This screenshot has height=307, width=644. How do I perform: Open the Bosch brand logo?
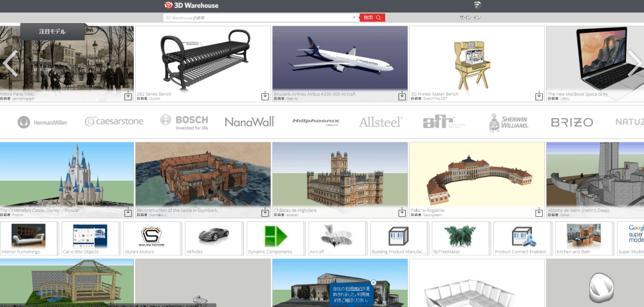184,122
